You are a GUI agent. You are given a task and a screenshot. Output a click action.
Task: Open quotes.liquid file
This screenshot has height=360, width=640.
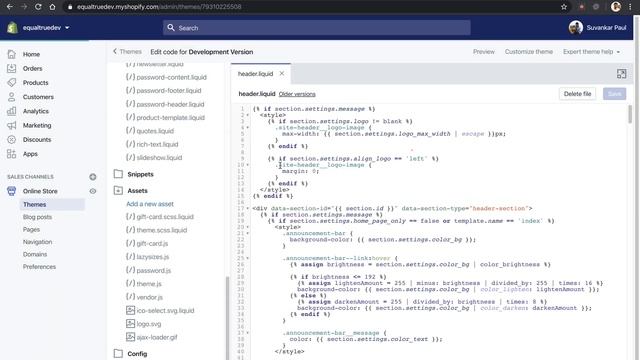(150, 131)
